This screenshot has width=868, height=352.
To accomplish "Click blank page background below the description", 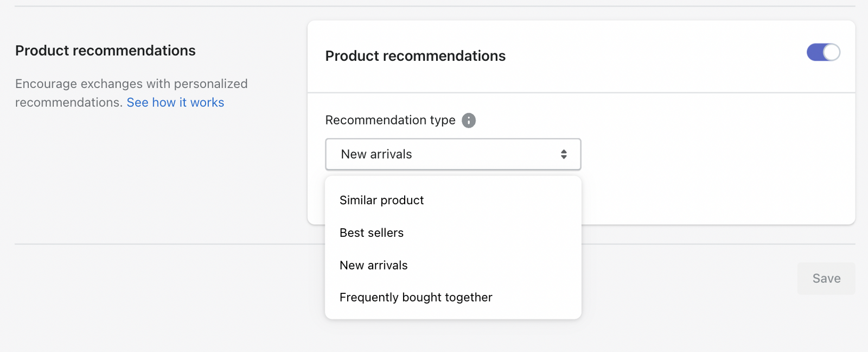I will pos(136,174).
